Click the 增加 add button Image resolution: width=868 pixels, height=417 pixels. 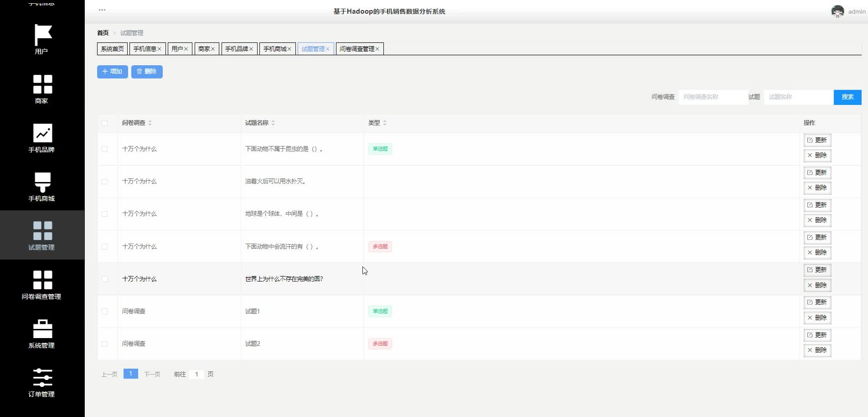pos(112,72)
